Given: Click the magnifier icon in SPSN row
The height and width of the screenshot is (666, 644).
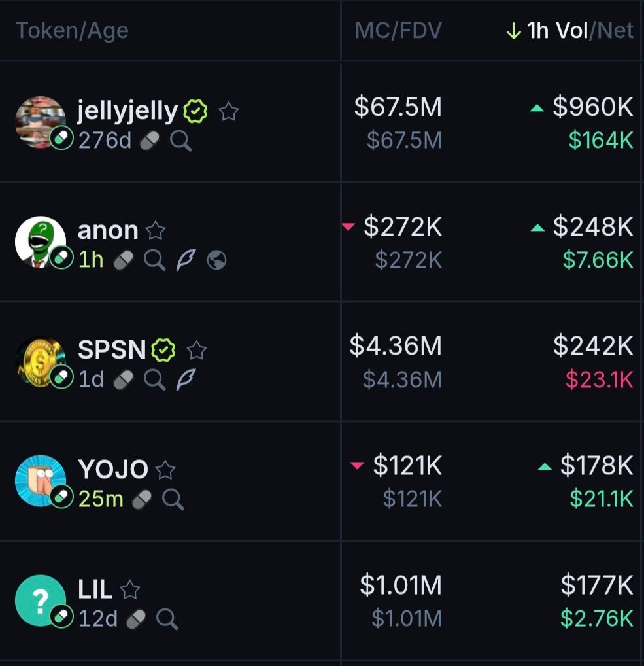Looking at the screenshot, I should [x=154, y=379].
